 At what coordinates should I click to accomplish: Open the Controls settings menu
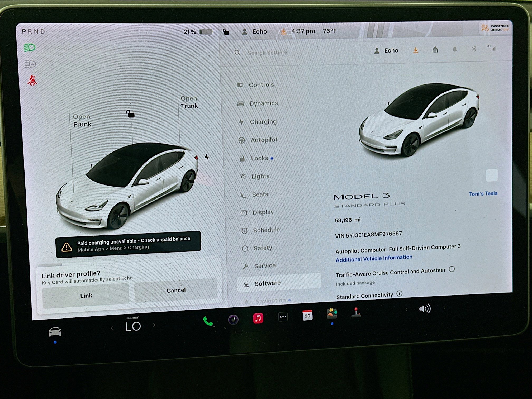click(255, 85)
